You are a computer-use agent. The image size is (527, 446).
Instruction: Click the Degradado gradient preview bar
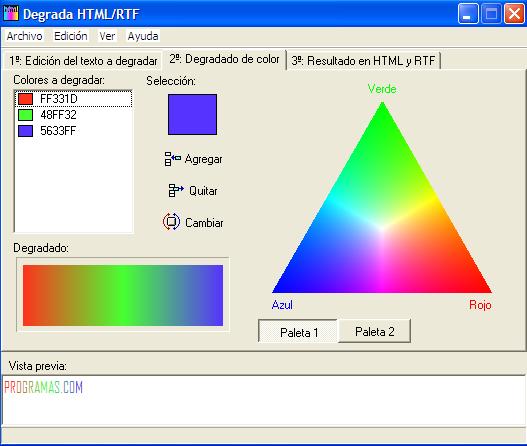click(x=123, y=295)
